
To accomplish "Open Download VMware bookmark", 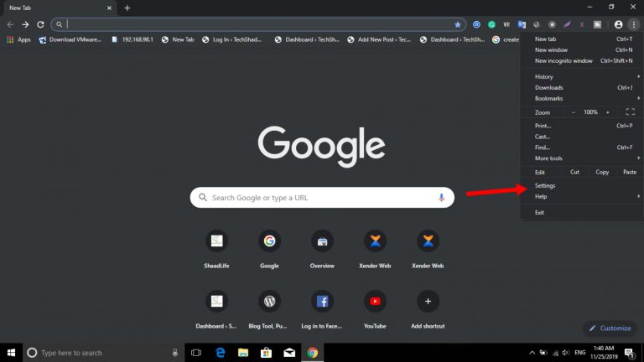I will pos(70,39).
